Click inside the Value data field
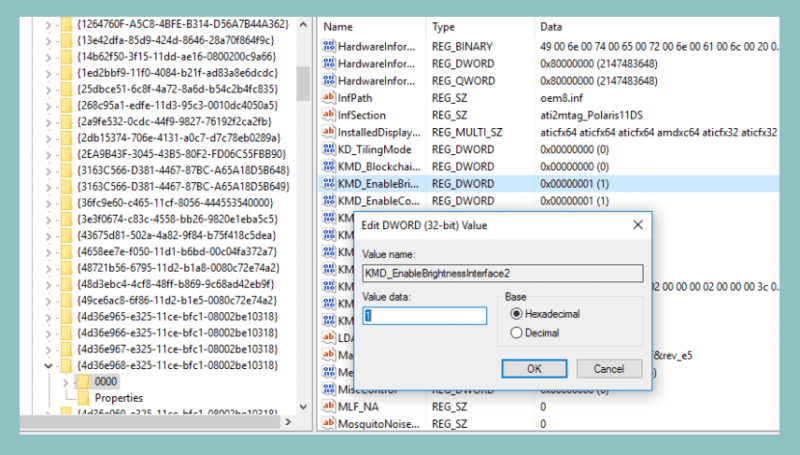 (x=424, y=315)
